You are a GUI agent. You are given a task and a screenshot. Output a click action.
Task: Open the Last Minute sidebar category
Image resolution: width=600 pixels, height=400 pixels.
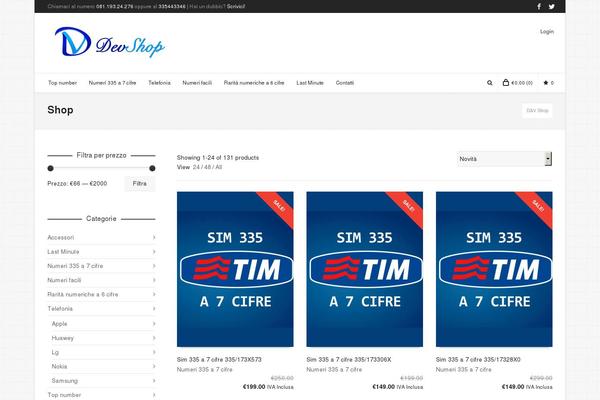(63, 251)
